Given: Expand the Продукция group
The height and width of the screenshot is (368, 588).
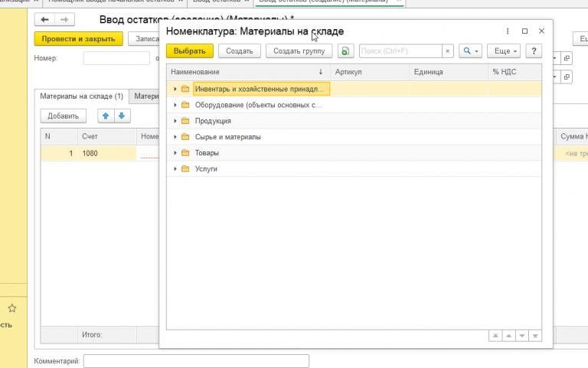Looking at the screenshot, I should tap(175, 121).
